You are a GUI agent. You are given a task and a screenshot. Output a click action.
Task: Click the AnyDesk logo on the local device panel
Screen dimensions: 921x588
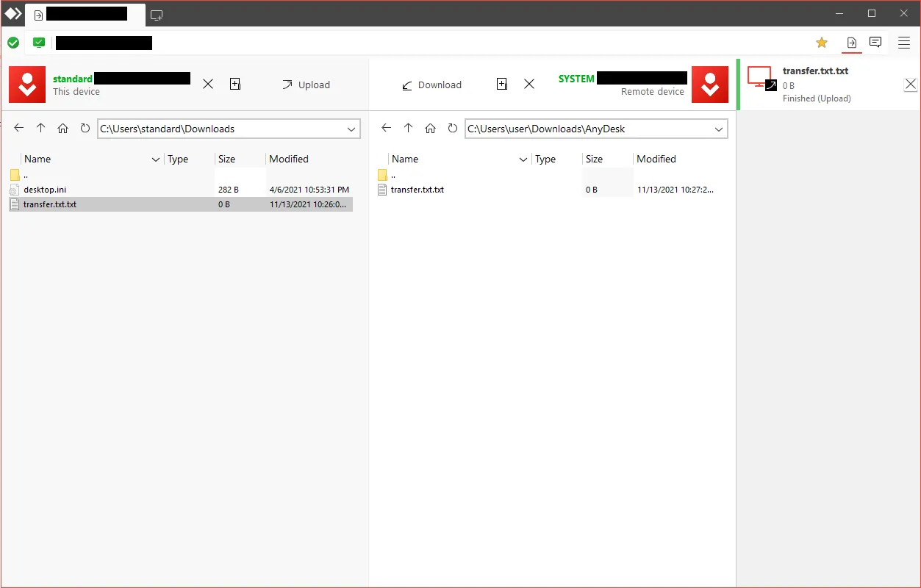pyautogui.click(x=26, y=84)
